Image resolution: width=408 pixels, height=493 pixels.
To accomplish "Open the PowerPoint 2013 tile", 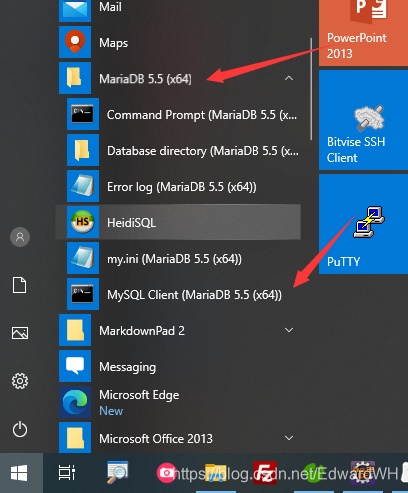I will tap(363, 33).
